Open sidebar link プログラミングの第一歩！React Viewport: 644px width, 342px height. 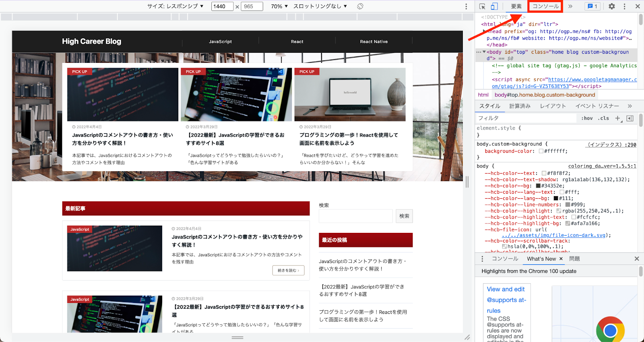[x=363, y=315]
